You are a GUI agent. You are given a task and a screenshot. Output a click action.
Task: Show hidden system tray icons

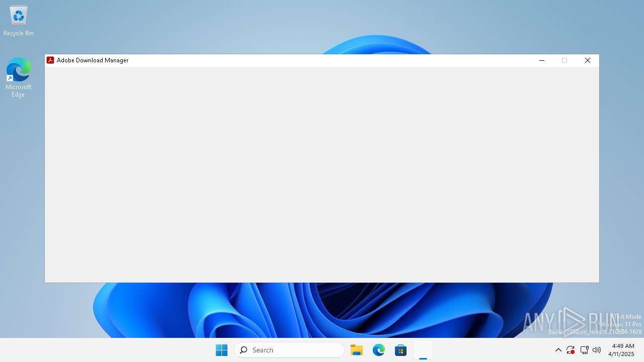coord(558,350)
